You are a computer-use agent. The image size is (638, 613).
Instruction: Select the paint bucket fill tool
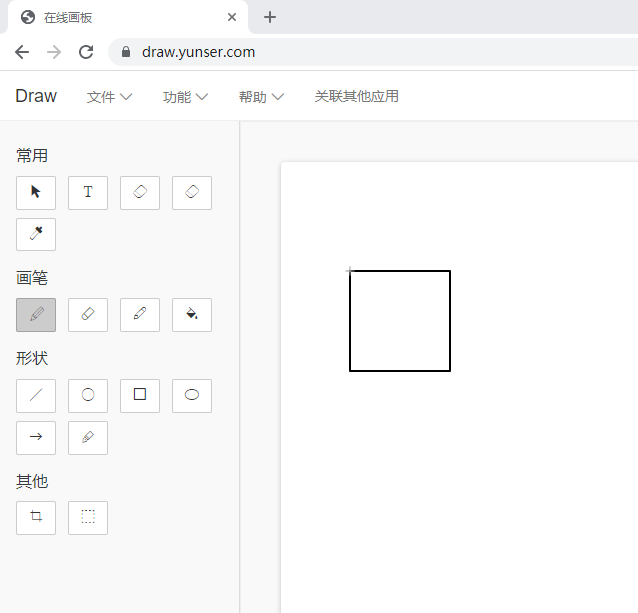point(192,315)
